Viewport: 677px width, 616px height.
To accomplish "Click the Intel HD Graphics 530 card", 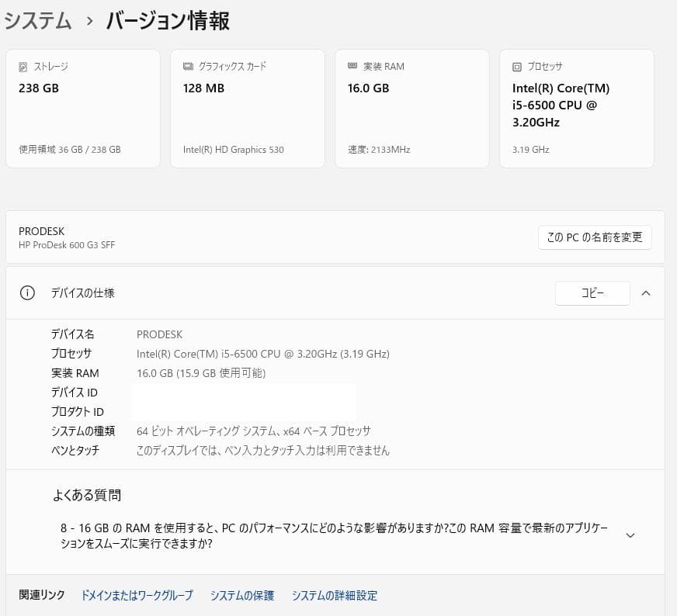I will click(x=247, y=108).
